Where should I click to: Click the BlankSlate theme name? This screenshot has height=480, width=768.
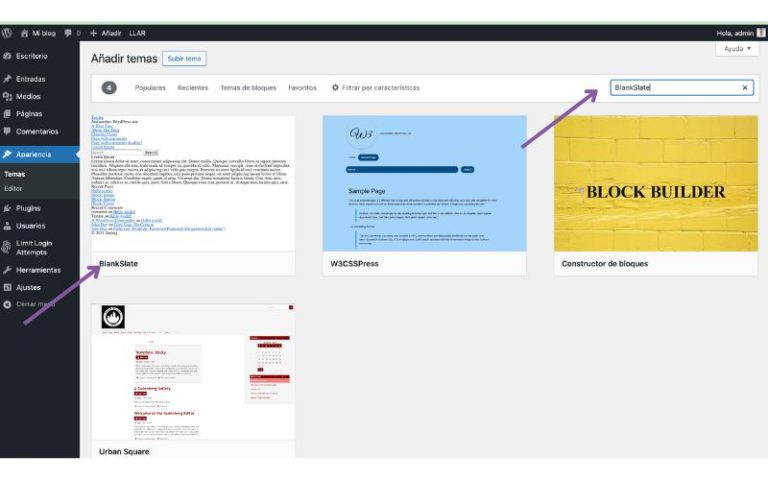118,264
